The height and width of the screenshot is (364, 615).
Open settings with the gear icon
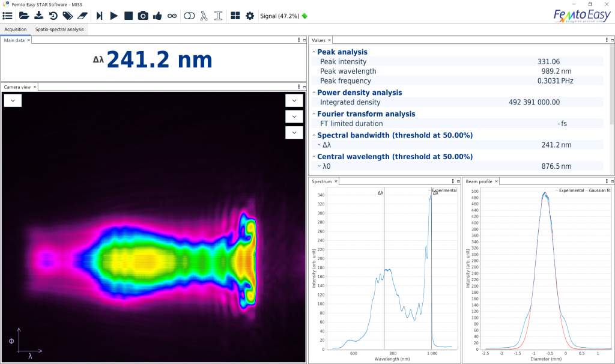[250, 16]
